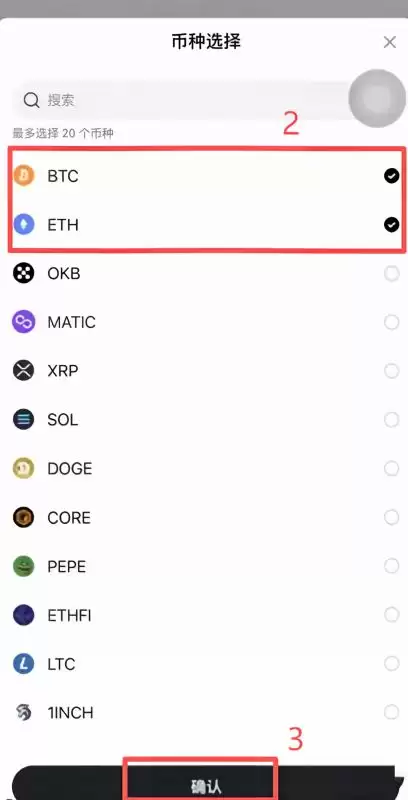Tap the BTC coin icon

click(23, 176)
